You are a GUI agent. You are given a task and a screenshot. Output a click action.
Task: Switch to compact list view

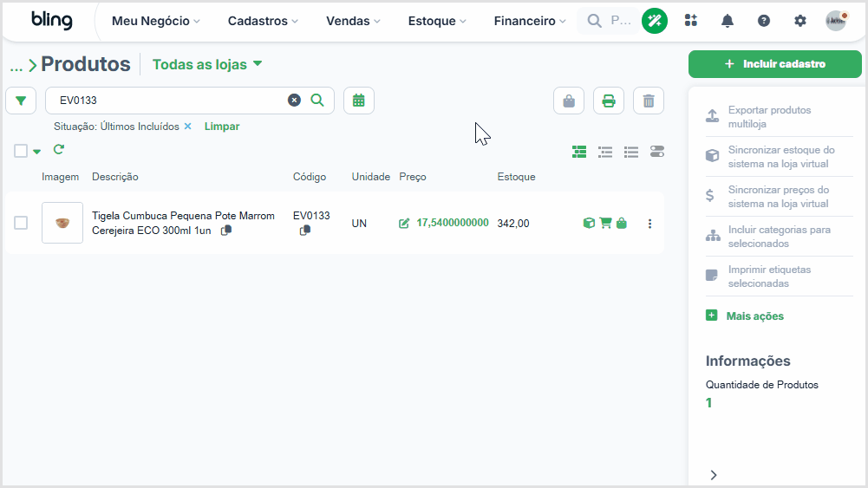point(631,152)
